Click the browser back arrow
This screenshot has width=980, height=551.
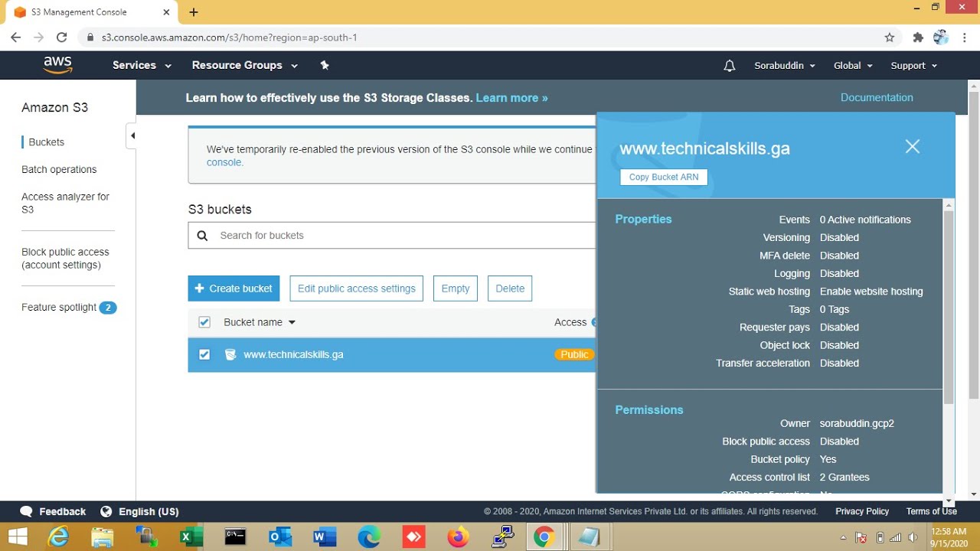tap(16, 37)
